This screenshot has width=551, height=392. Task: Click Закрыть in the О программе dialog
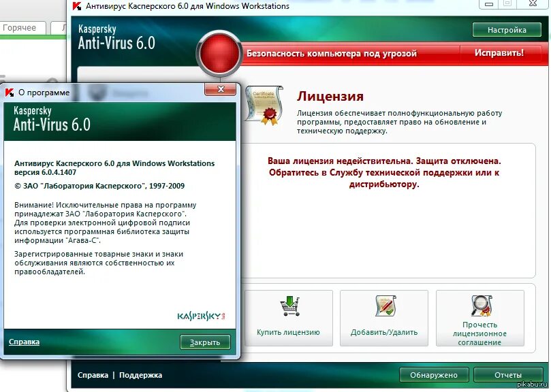tap(205, 342)
